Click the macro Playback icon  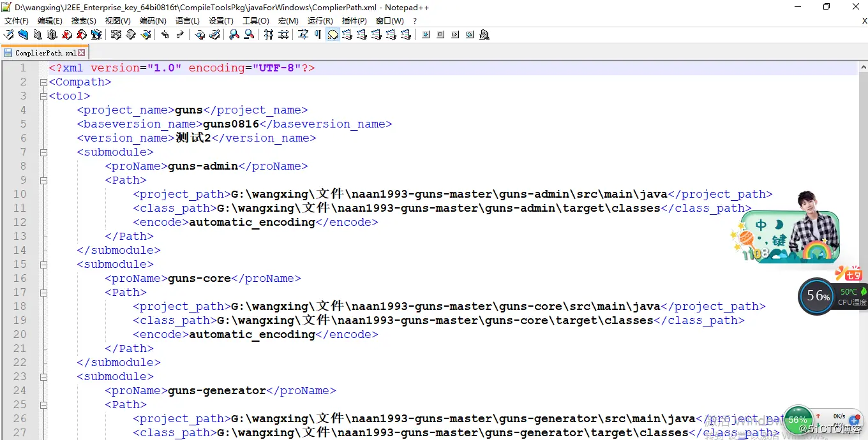click(x=455, y=34)
